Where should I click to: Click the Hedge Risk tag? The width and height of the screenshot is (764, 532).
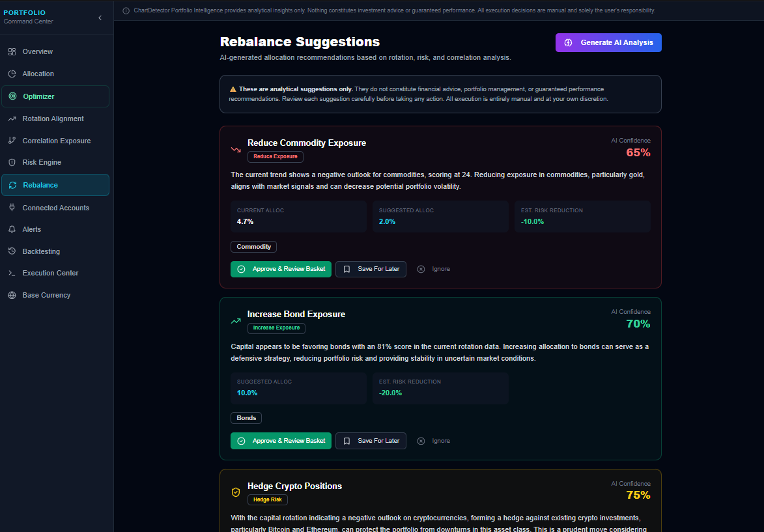click(268, 500)
